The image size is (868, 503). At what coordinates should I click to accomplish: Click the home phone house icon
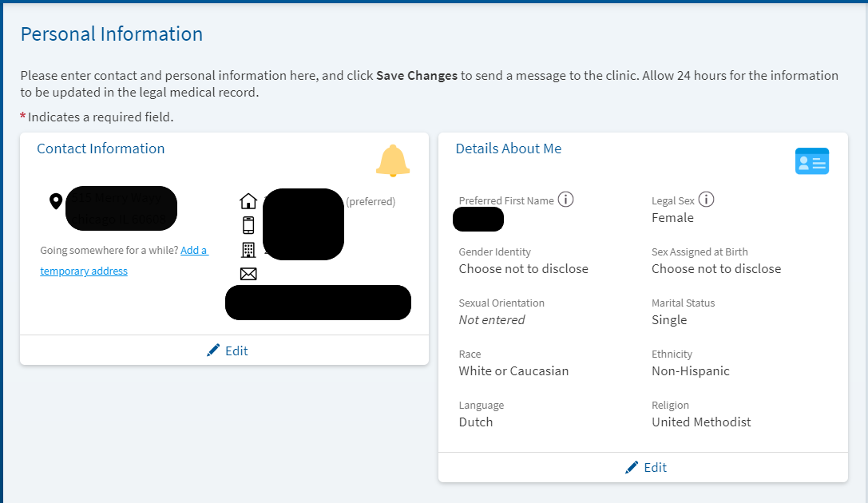pyautogui.click(x=248, y=201)
